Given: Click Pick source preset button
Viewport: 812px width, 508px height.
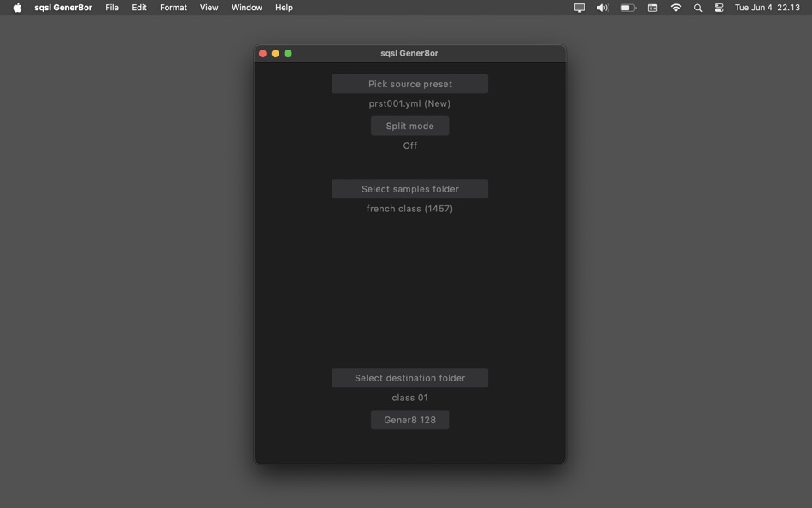Looking at the screenshot, I should [409, 84].
